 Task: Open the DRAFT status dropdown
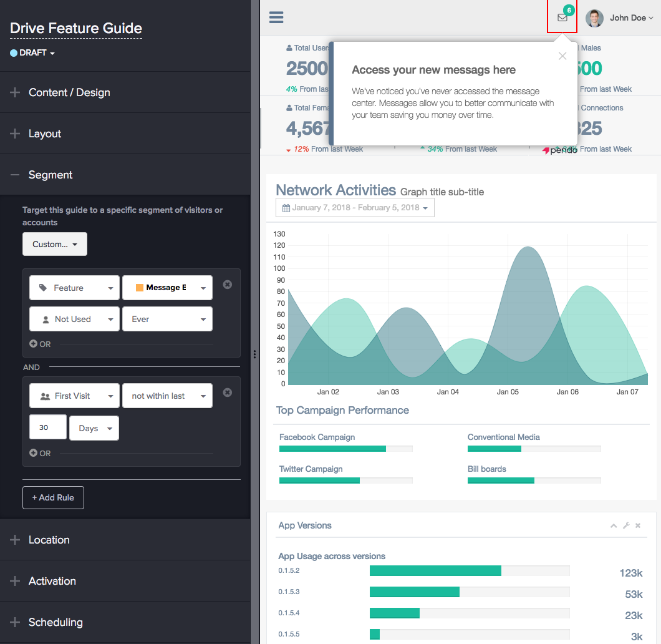pos(33,53)
